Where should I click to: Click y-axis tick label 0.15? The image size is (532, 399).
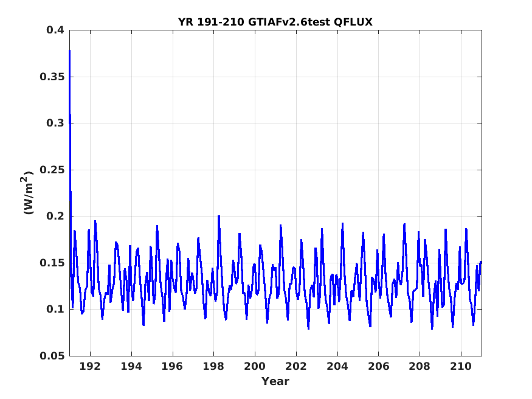[x=52, y=263]
